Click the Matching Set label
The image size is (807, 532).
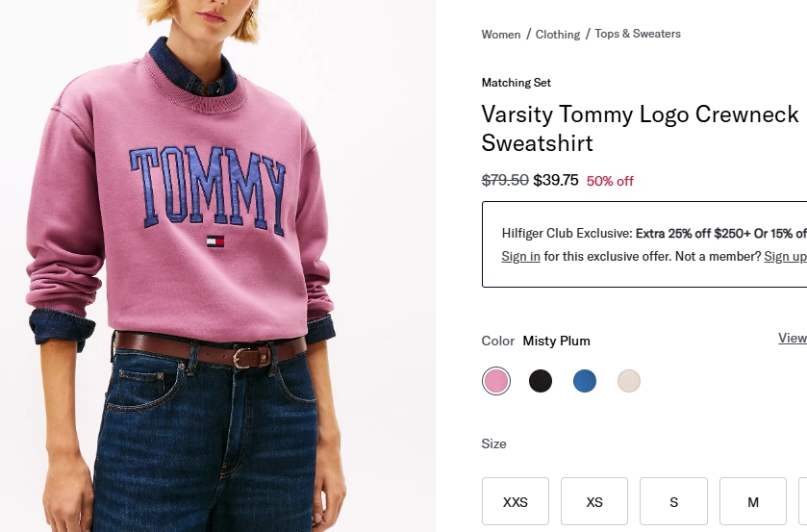pos(517,83)
